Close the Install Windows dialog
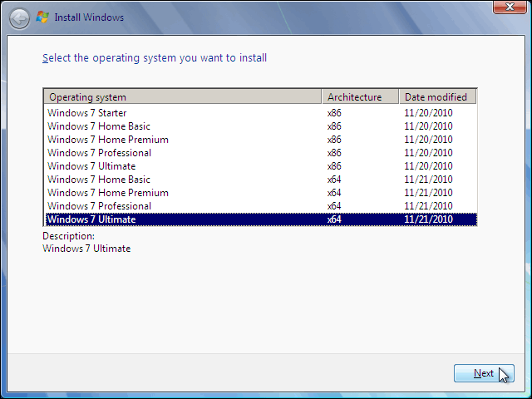The image size is (532, 399). (x=510, y=7)
